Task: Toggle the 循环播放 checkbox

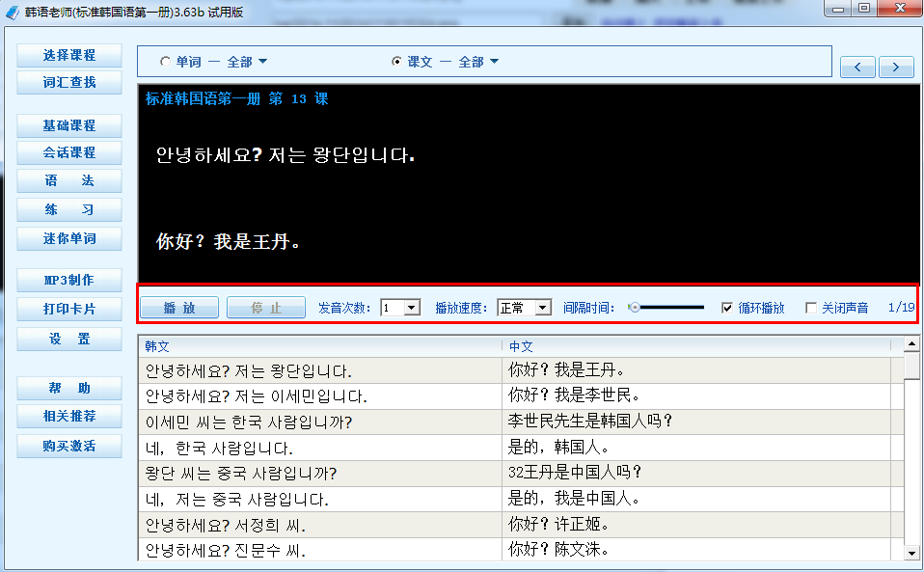Action: pyautogui.click(x=727, y=308)
